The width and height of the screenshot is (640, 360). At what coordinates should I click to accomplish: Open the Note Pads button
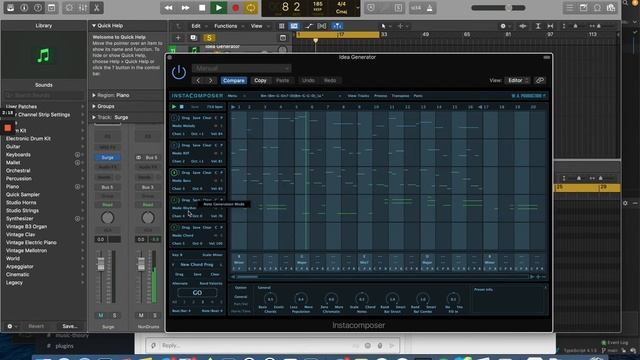click(x=583, y=8)
